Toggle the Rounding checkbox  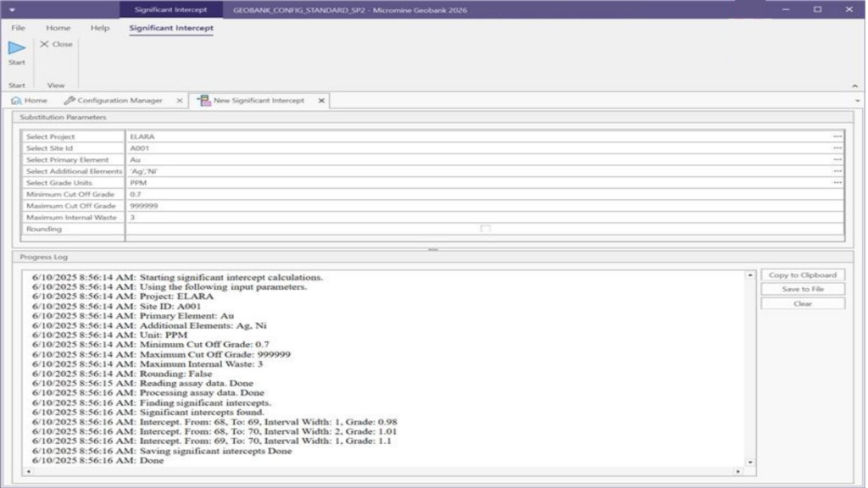(485, 229)
